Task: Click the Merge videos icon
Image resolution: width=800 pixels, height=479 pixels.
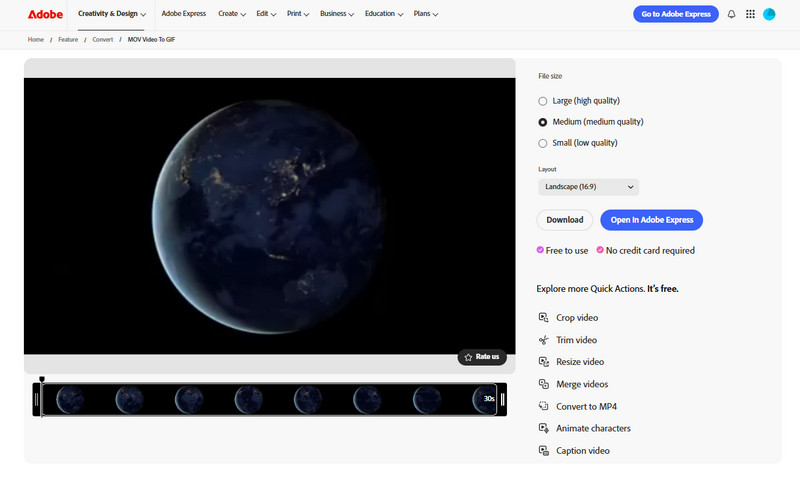Action: tap(543, 384)
